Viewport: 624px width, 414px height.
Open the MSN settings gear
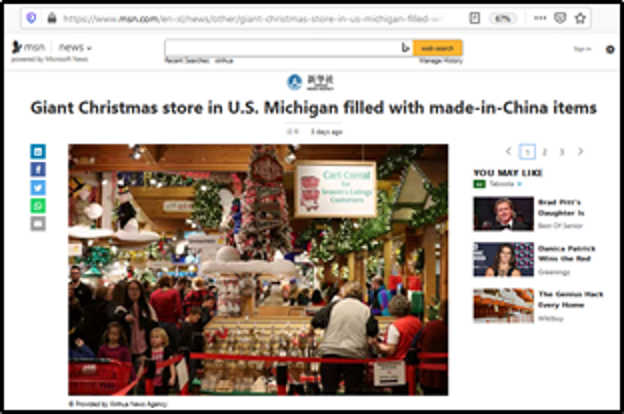610,49
